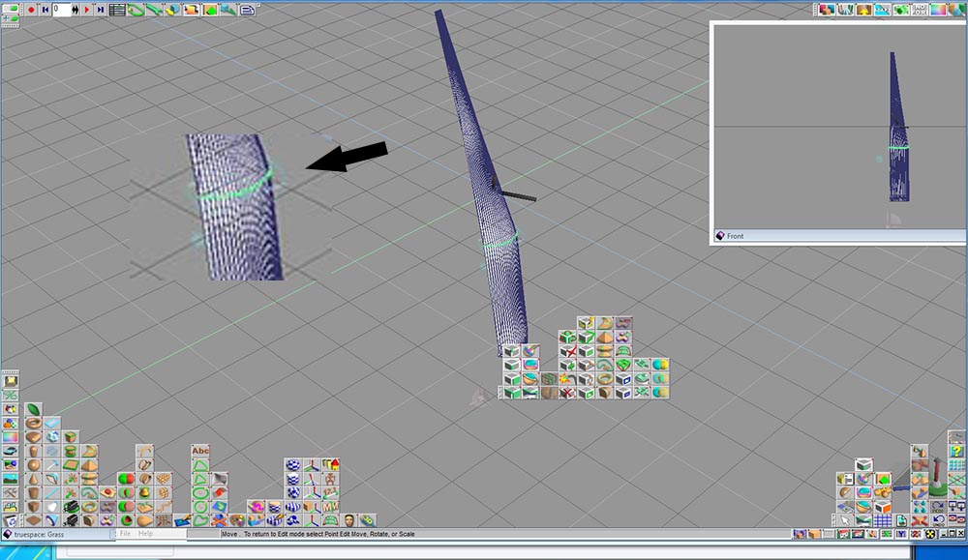Viewport: 968px width, 560px height.
Task: Click the robot figure icon
Action: tap(331, 479)
